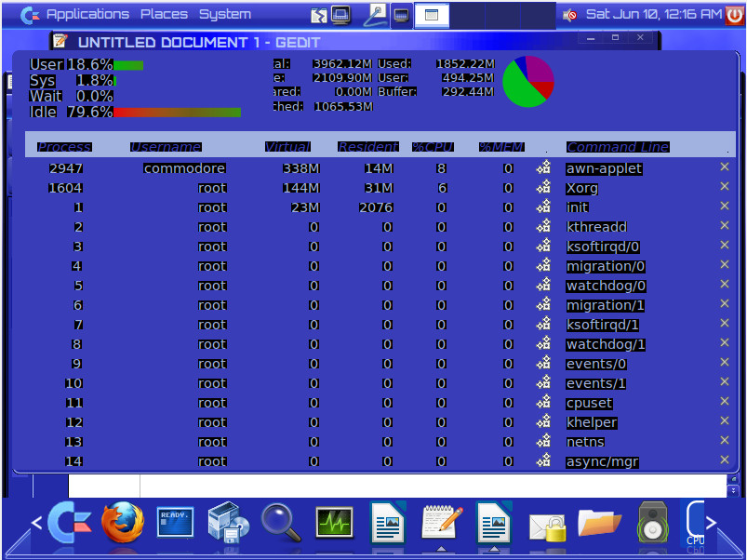
Task: Launch the system monitor dock icon
Action: pos(335,523)
